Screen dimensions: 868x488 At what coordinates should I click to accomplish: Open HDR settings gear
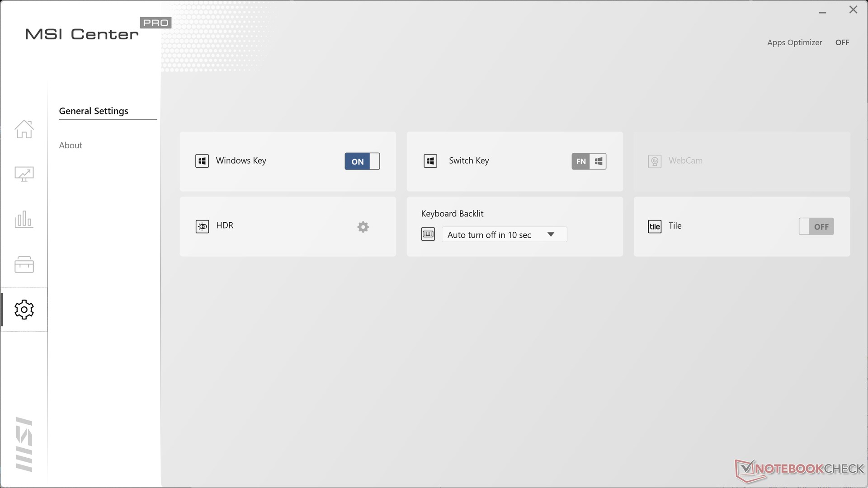(x=363, y=227)
